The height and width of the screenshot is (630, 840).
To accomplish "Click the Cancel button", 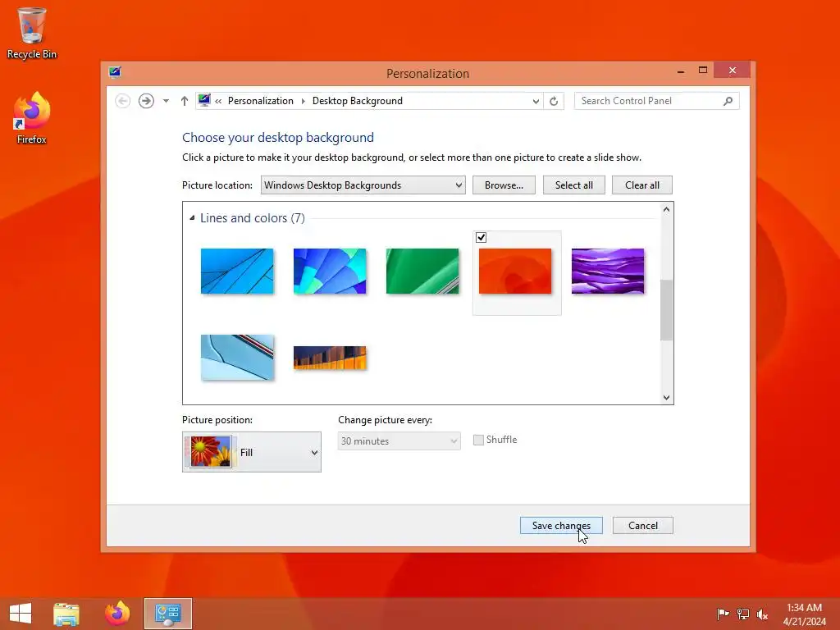I will click(643, 526).
